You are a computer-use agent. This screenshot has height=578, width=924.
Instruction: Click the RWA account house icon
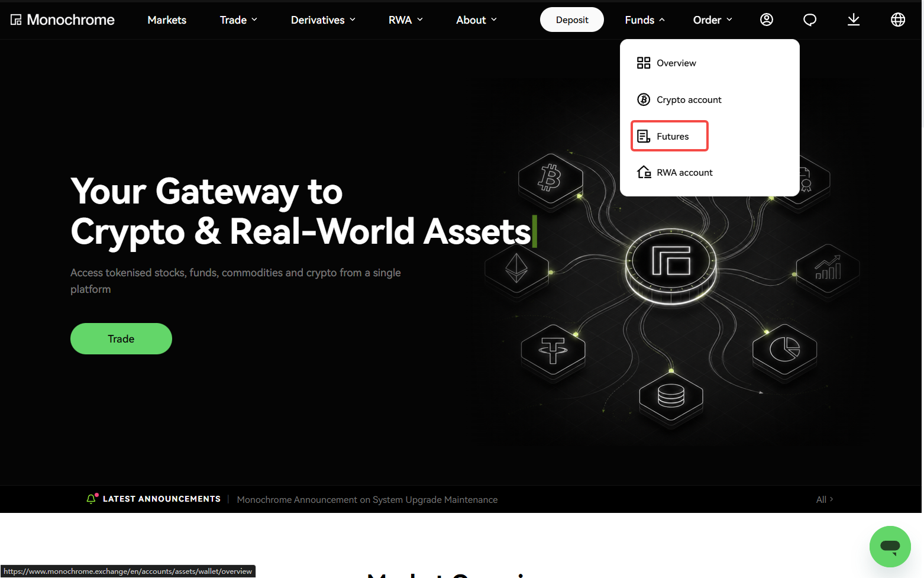pyautogui.click(x=644, y=172)
